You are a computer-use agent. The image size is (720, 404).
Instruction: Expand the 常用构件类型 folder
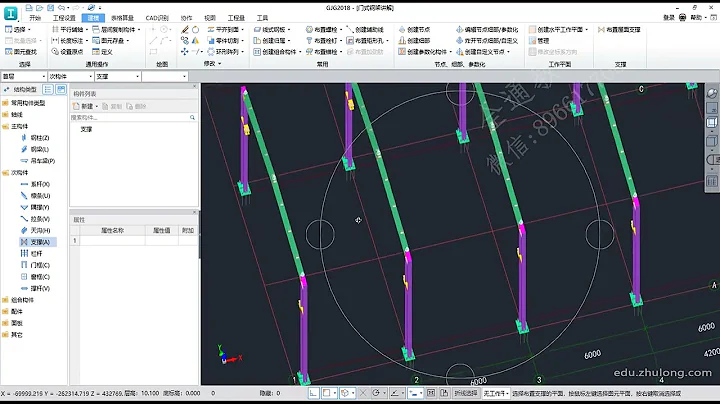click(23, 103)
